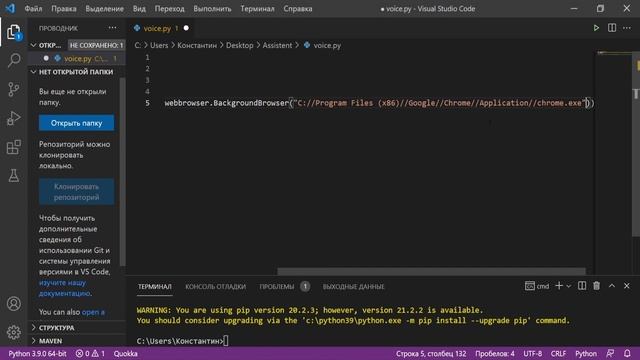Open notifications bell in status bar
640x360 pixels.
click(x=627, y=353)
